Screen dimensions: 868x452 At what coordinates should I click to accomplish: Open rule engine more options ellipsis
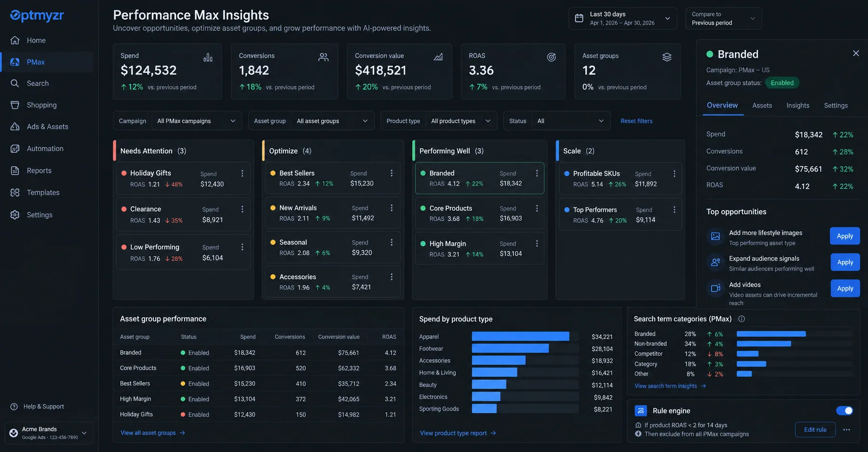pos(846,429)
